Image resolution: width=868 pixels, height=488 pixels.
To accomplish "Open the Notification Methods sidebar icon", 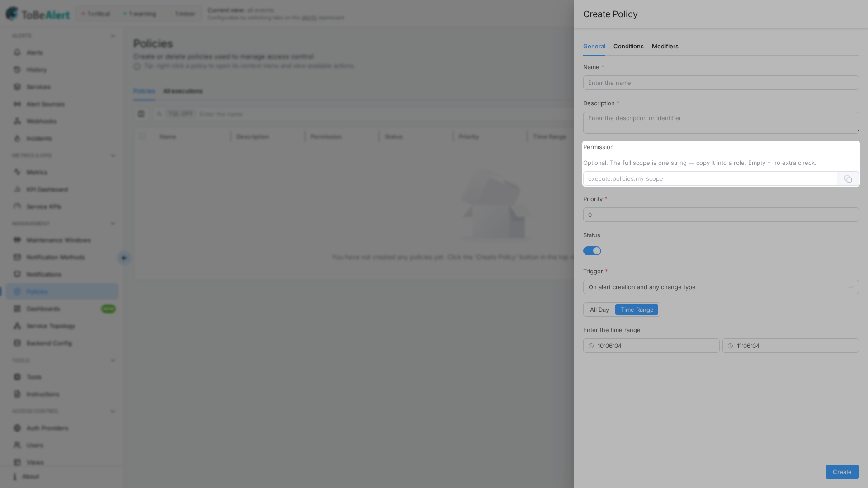I will [17, 257].
